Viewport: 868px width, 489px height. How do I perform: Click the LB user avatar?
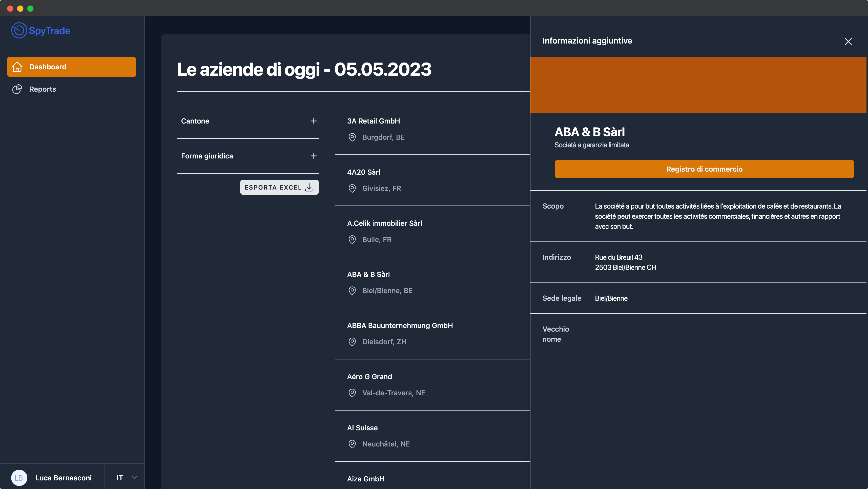click(x=19, y=478)
